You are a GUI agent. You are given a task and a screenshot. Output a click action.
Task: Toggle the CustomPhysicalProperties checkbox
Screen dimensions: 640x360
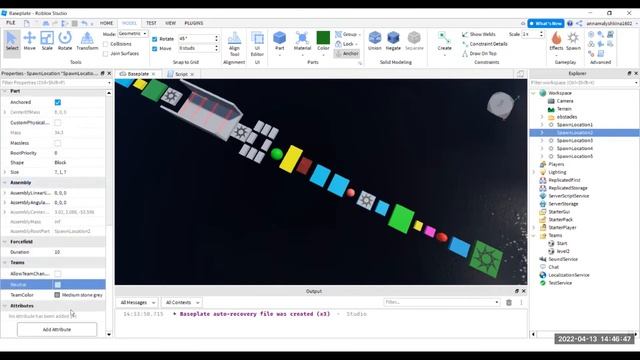click(58, 122)
